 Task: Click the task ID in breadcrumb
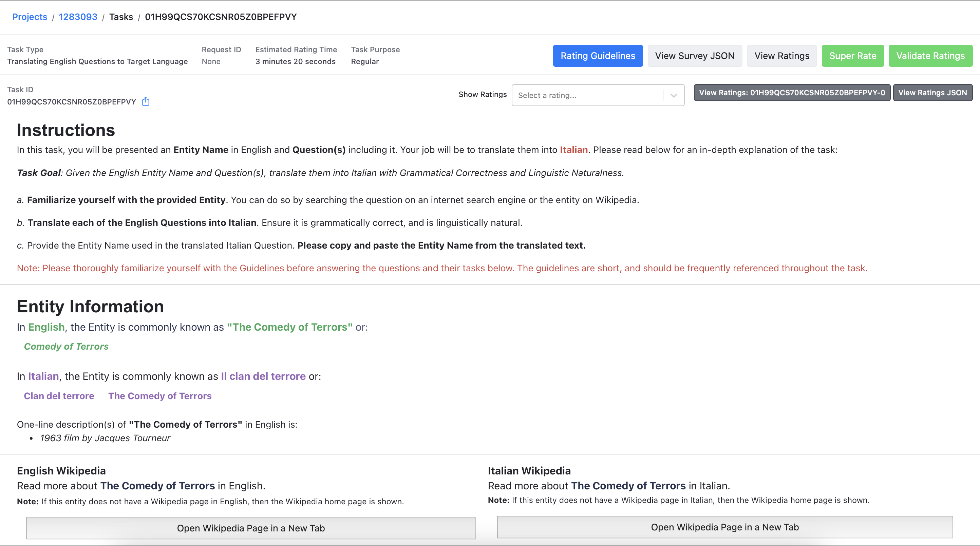221,17
